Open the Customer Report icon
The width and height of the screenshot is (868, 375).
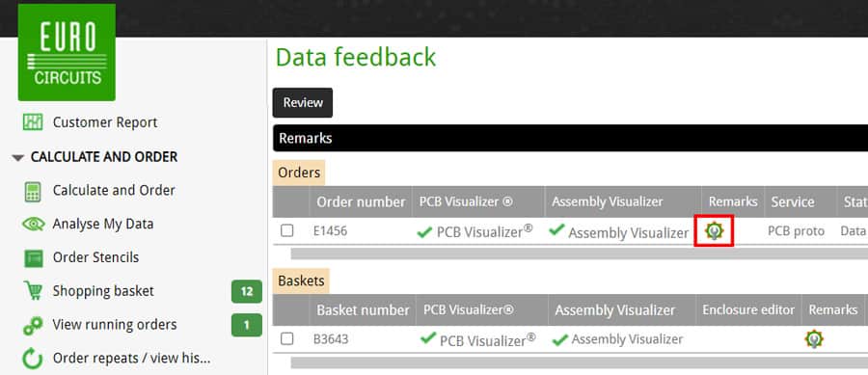pyautogui.click(x=33, y=122)
